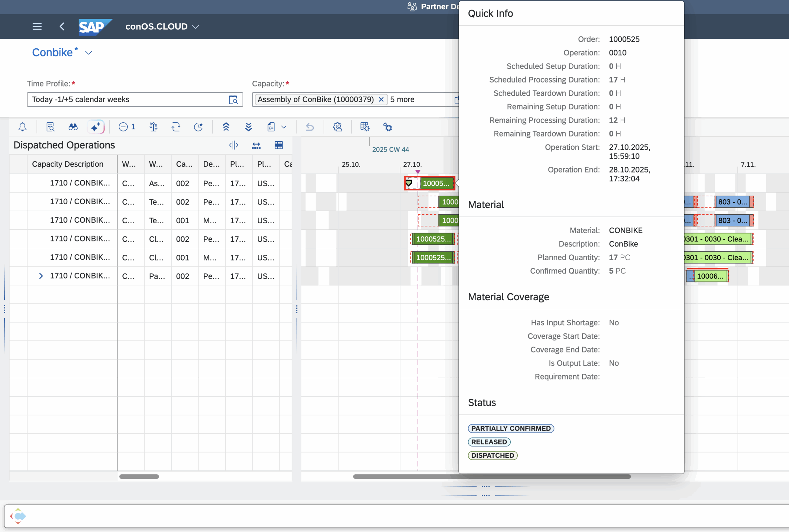789x532 pixels.
Task: Toggle column auto-width icon in Dispatched Operations
Action: click(x=256, y=145)
